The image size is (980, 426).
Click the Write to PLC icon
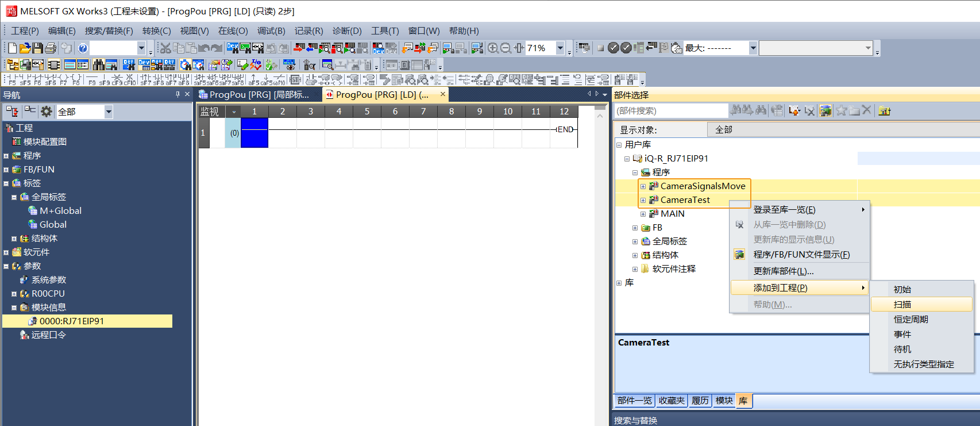coord(299,48)
